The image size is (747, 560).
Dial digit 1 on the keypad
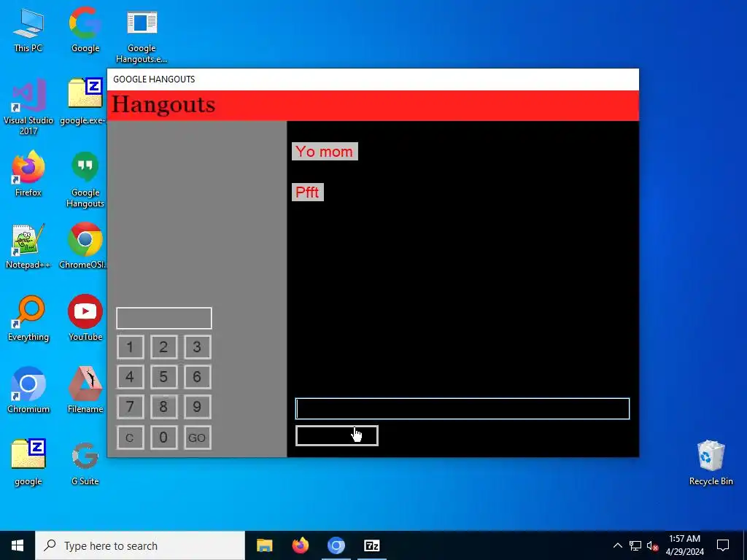[130, 347]
